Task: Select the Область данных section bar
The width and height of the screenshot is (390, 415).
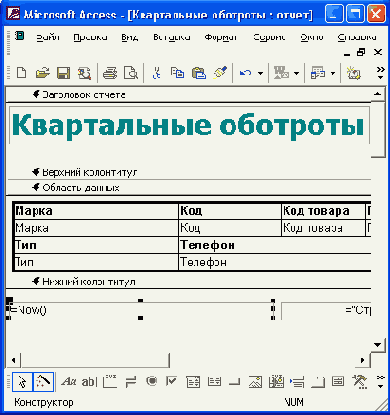Action: coord(188,188)
